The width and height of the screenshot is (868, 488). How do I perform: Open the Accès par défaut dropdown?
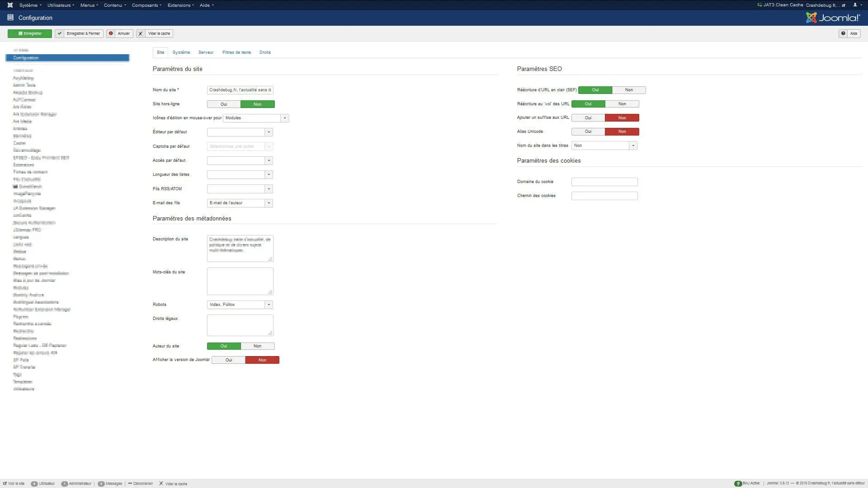(240, 161)
